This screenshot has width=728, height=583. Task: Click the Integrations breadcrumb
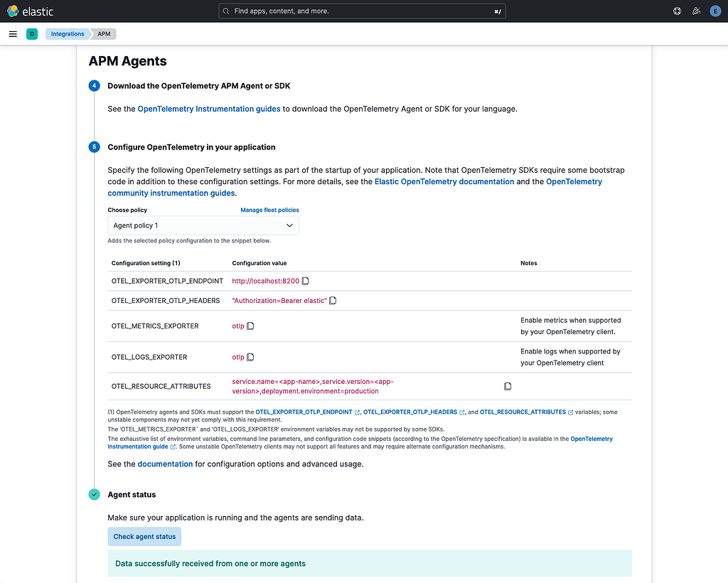[67, 33]
